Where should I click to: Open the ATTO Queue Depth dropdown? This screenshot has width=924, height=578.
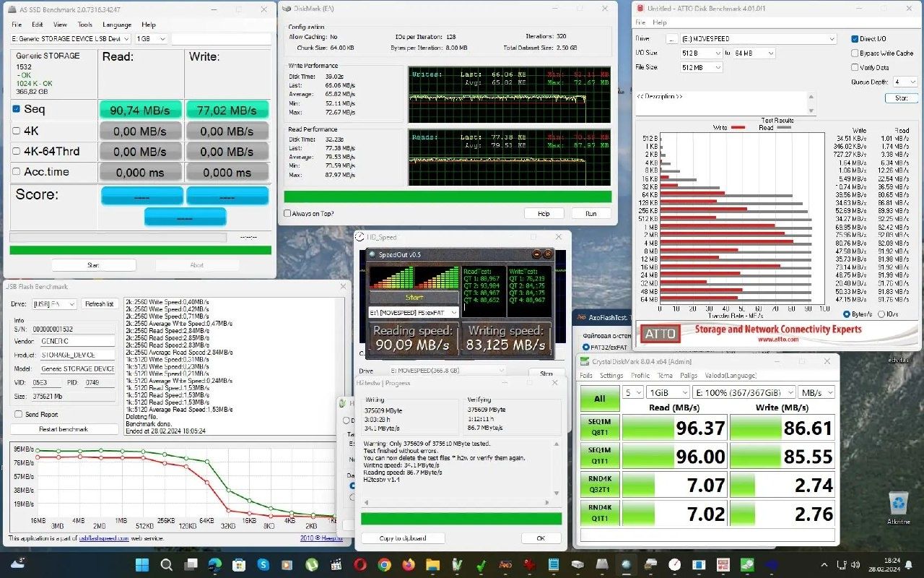pos(905,82)
